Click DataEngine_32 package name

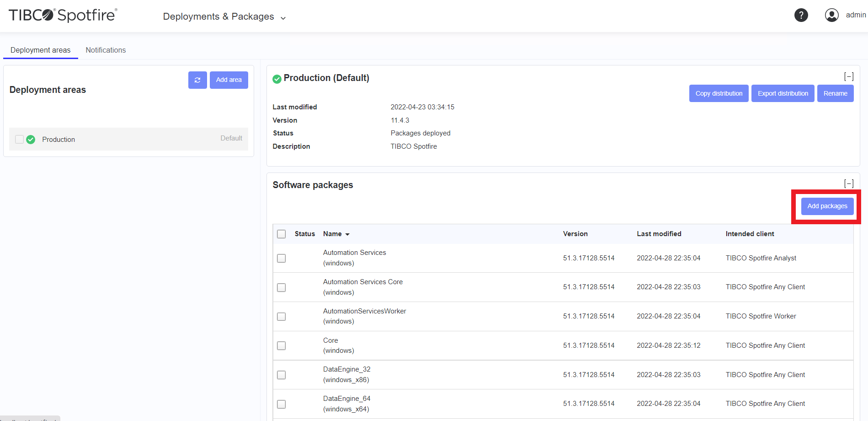click(347, 369)
